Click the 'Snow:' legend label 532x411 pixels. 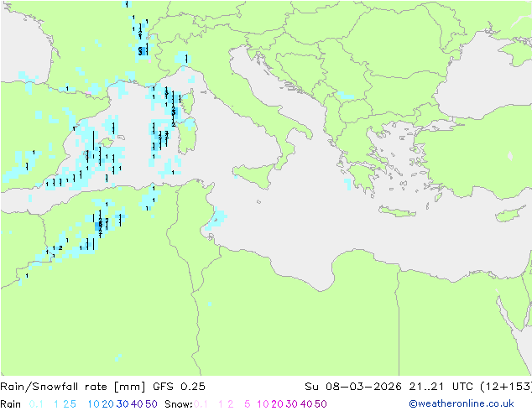[179, 404]
